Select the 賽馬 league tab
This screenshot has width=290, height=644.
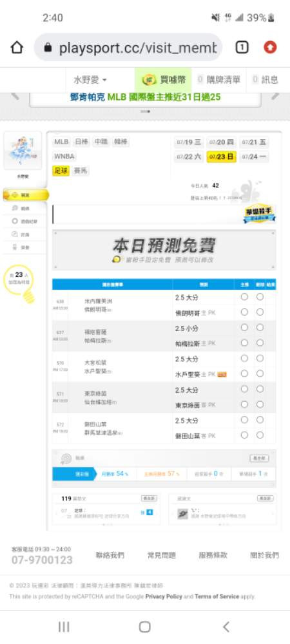click(x=81, y=171)
